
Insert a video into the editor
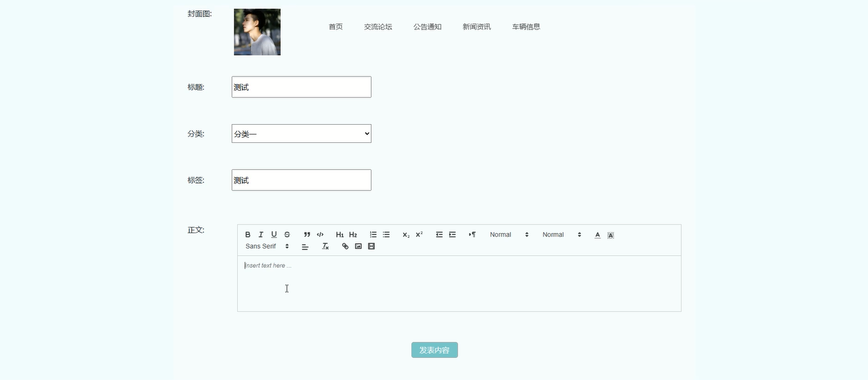[x=372, y=246]
